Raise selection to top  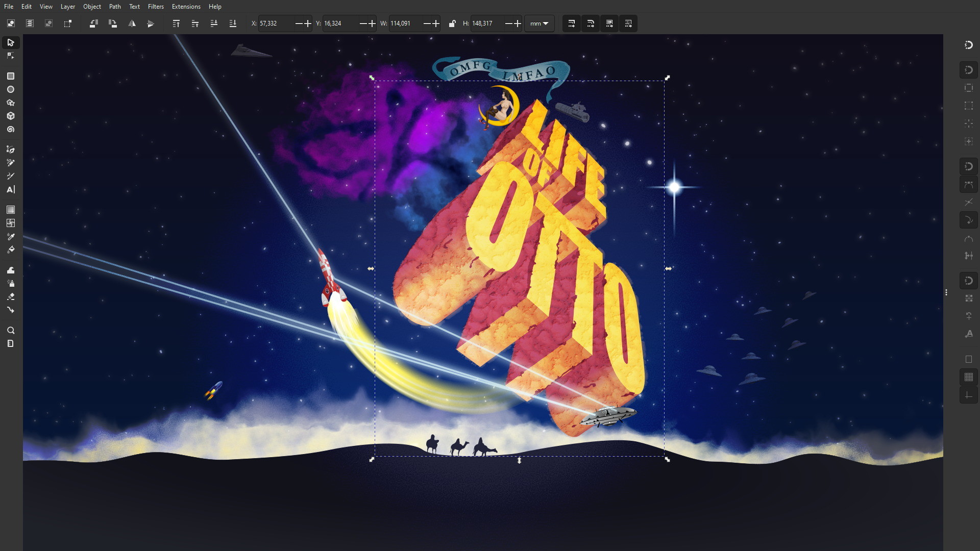[x=176, y=23]
